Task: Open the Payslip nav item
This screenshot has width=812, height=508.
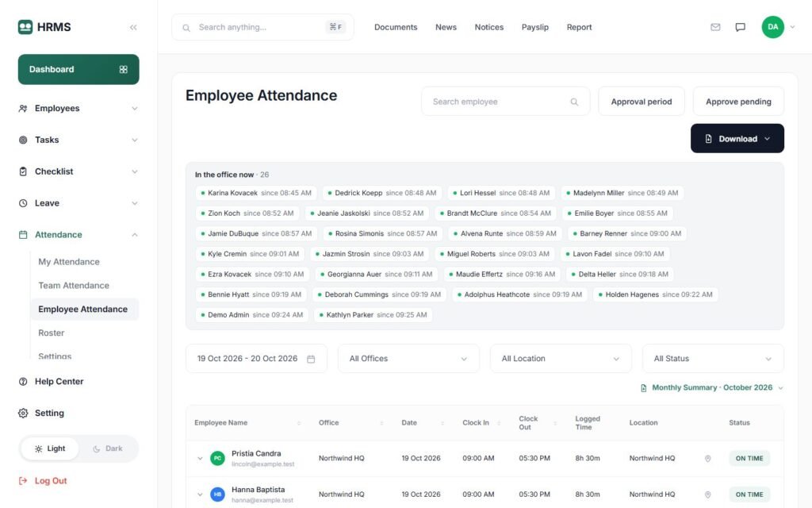Action: click(535, 27)
